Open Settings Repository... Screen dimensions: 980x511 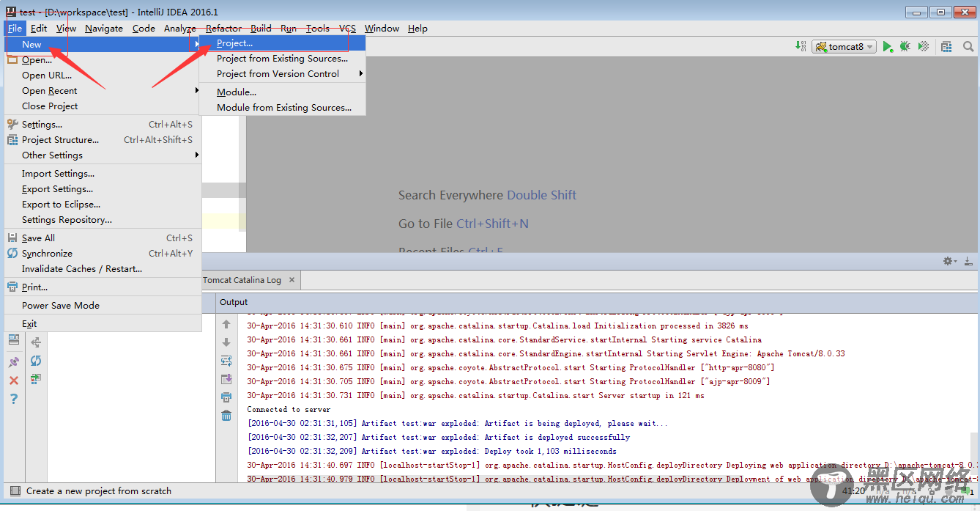[x=103, y=220]
